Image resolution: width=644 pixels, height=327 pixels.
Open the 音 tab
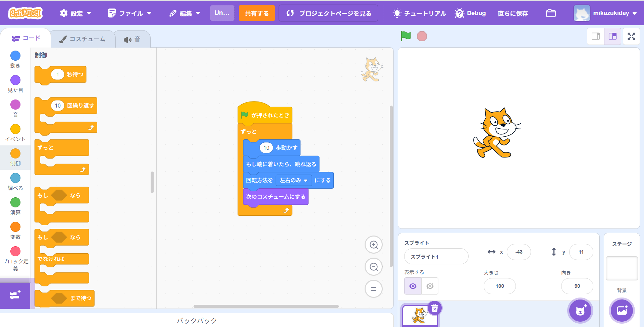pyautogui.click(x=132, y=40)
